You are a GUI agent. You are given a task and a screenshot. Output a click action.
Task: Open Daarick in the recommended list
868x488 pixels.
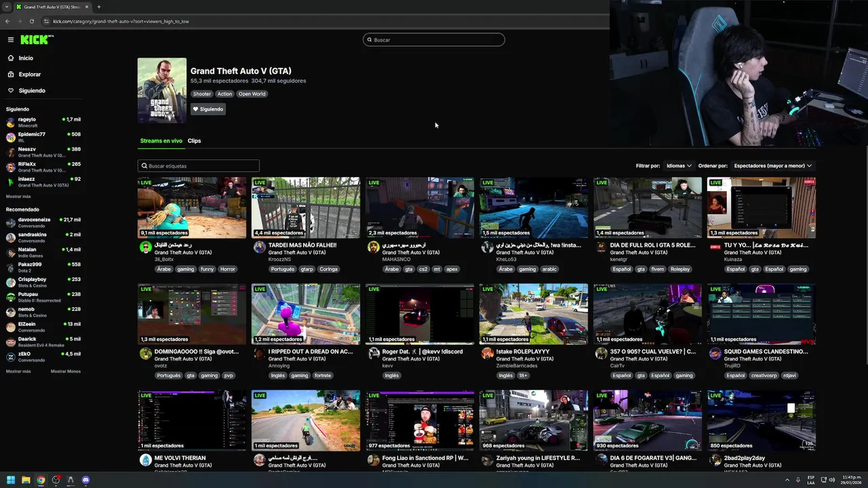tap(43, 342)
